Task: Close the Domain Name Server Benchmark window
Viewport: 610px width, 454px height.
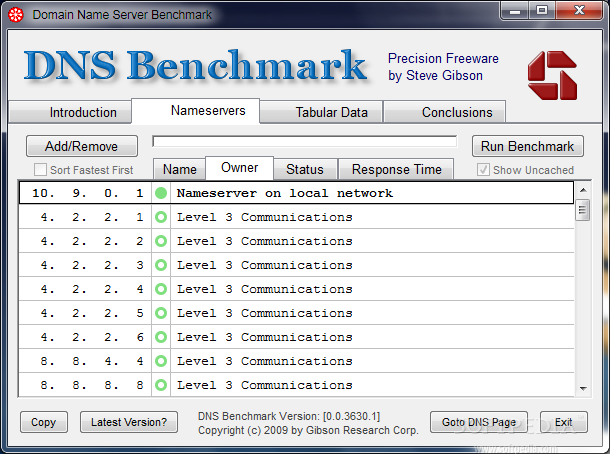Action: coord(579,11)
